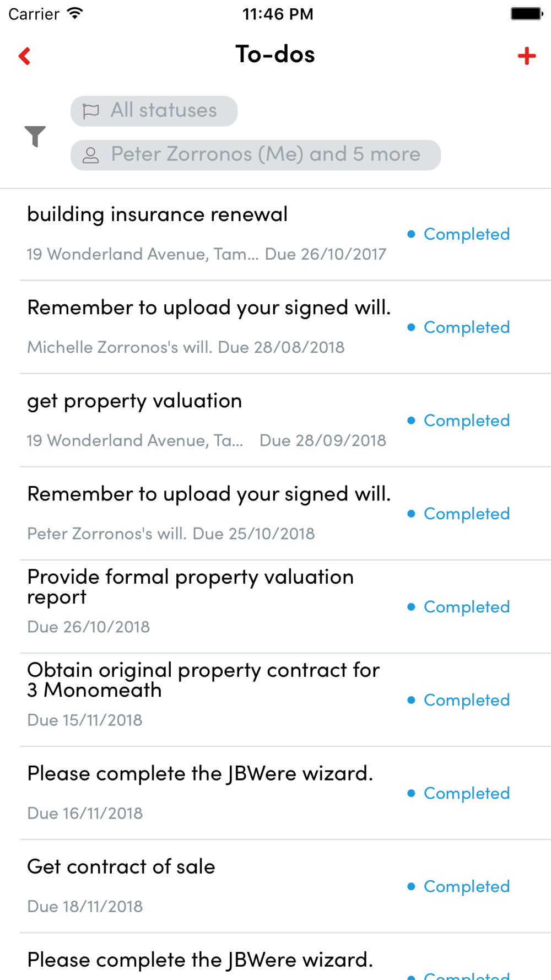Tap Completed status on building insurance renewal

458,234
